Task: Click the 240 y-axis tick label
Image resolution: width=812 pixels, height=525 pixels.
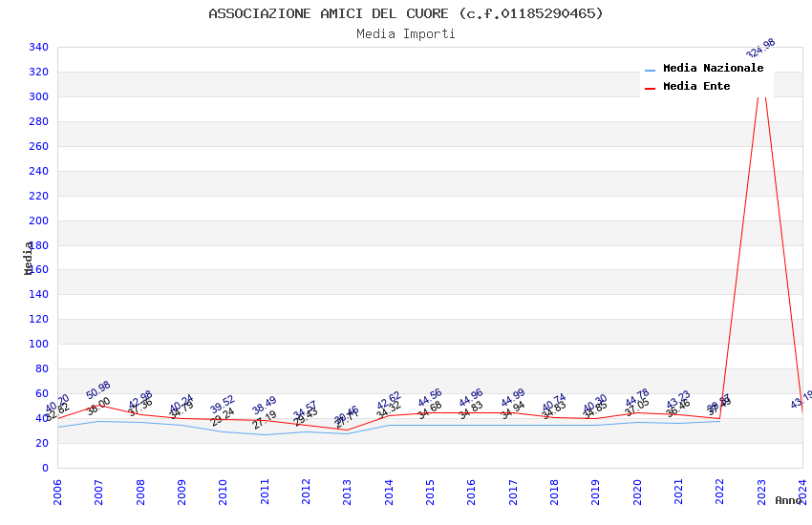Action: [x=39, y=171]
